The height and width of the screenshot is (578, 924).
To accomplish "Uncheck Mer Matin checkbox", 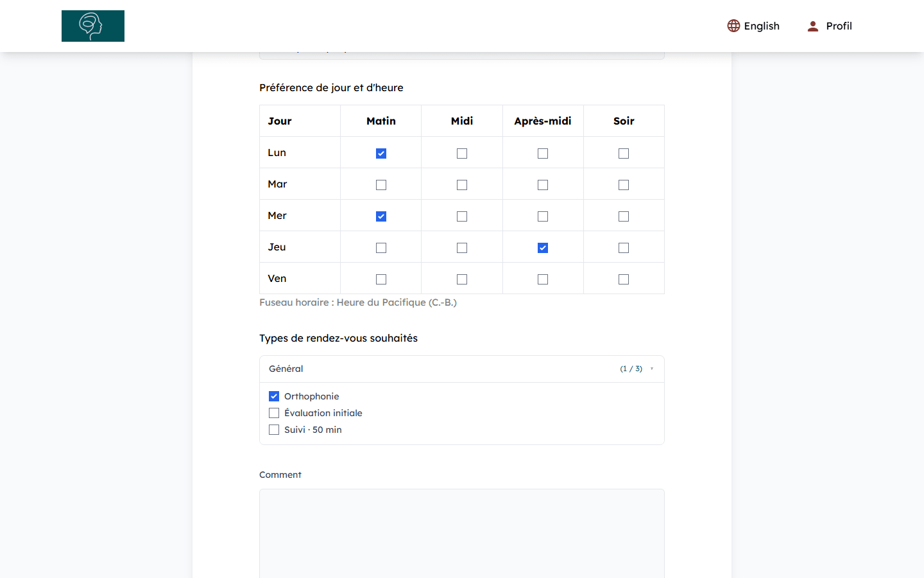I will pos(381,216).
